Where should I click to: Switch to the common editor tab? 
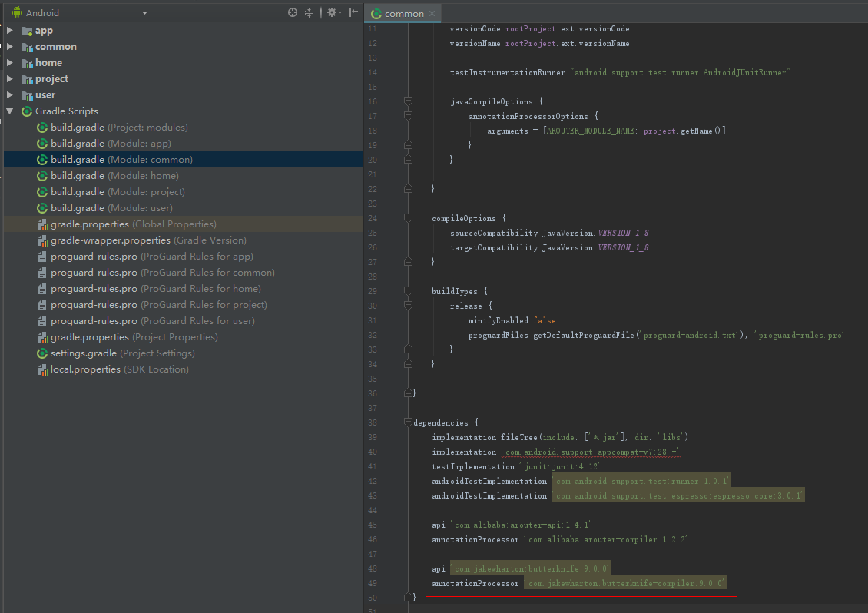click(x=403, y=13)
